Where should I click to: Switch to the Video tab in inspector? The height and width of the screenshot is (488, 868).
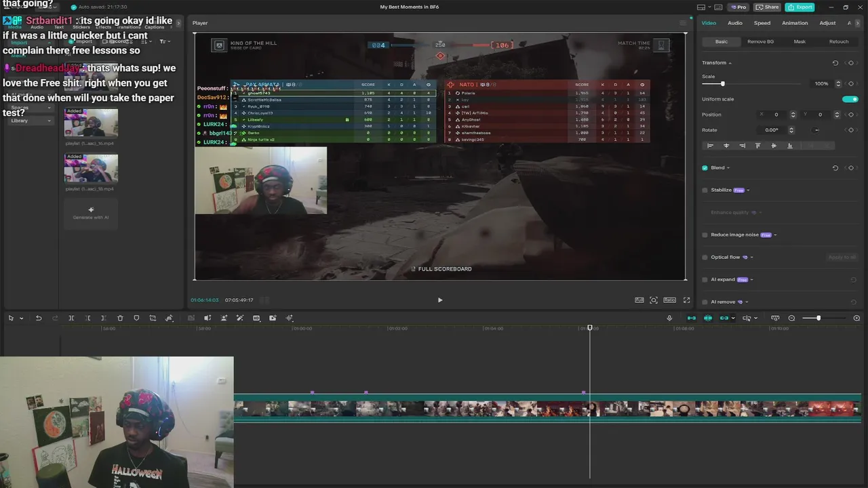point(709,23)
